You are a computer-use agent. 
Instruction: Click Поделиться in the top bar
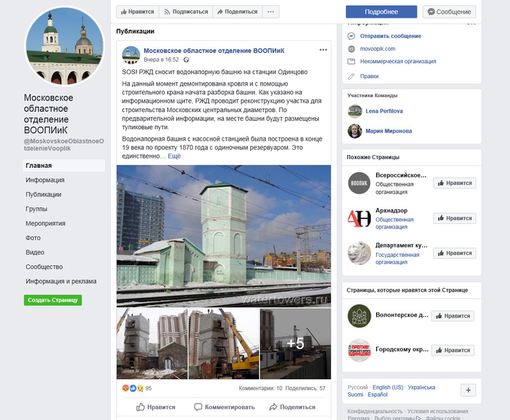point(237,12)
